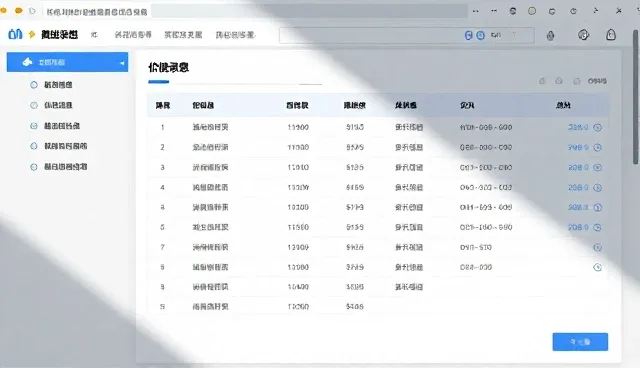Click the first column header of the table
Viewport: 640px width, 368px height.
[162, 105]
